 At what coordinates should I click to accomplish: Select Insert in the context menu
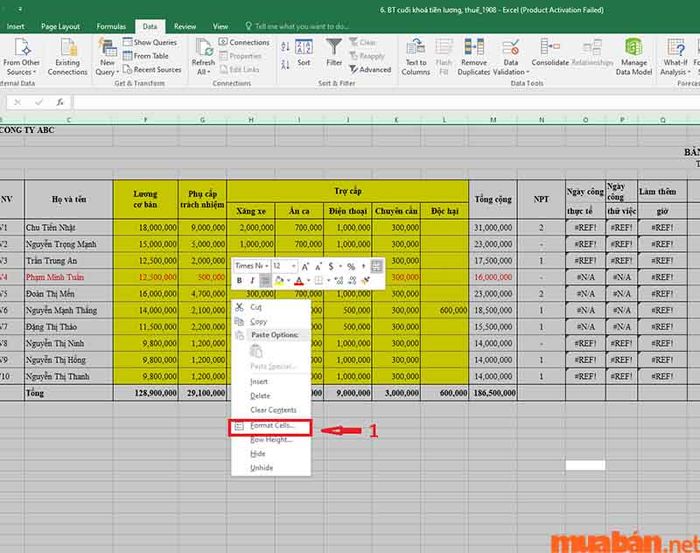(x=271, y=382)
